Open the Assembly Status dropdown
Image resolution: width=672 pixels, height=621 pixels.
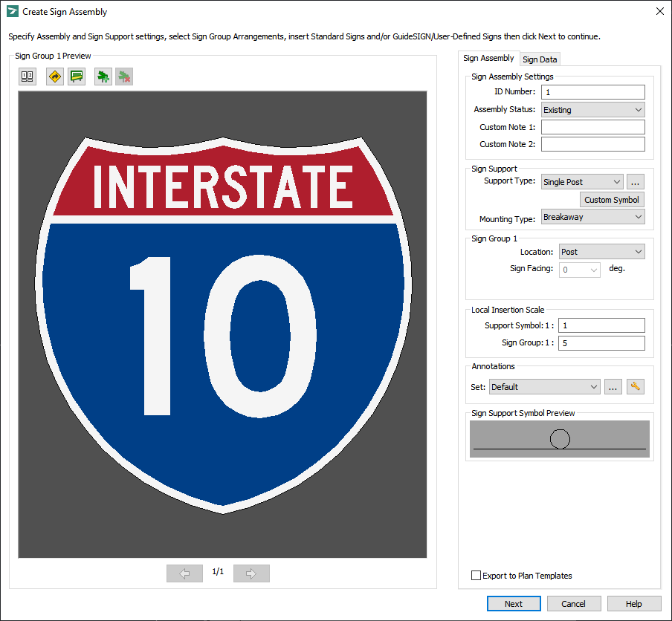tap(592, 110)
